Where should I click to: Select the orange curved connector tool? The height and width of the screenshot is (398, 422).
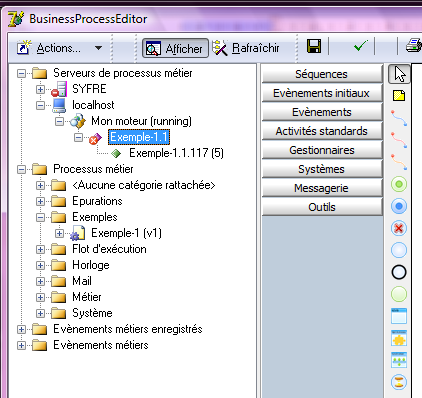pos(399,162)
